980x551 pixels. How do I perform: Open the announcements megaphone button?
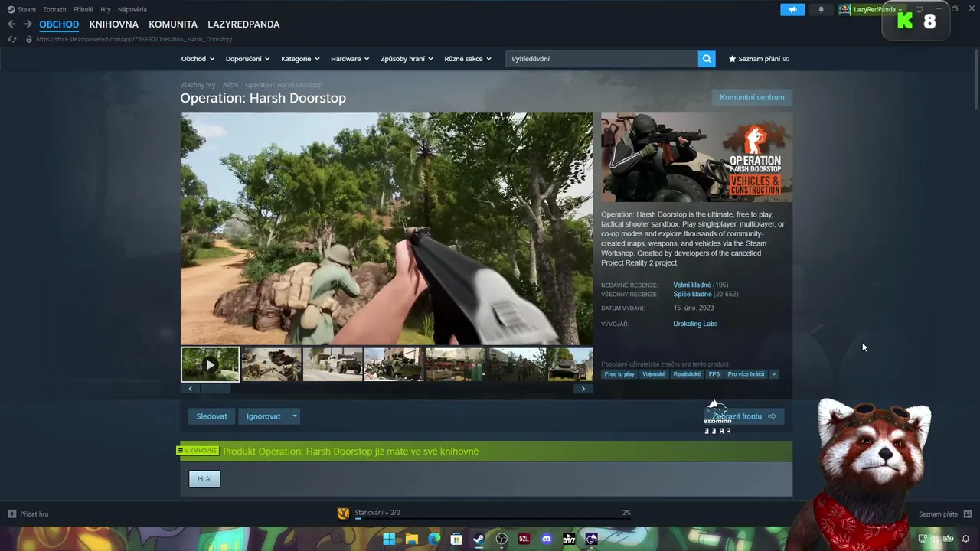point(792,10)
